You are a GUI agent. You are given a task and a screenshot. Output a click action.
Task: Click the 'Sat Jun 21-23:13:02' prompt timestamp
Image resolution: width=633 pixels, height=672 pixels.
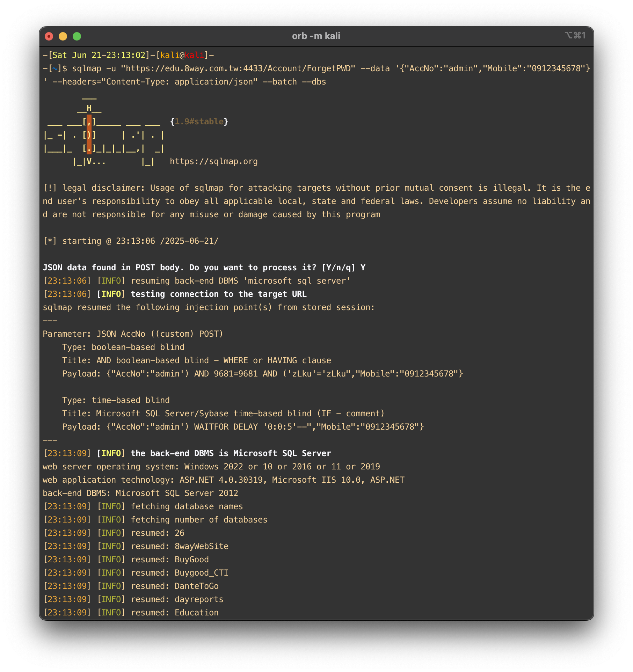99,55
